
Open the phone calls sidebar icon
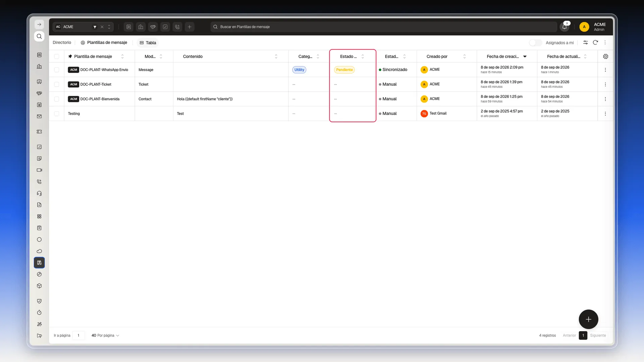(39, 182)
